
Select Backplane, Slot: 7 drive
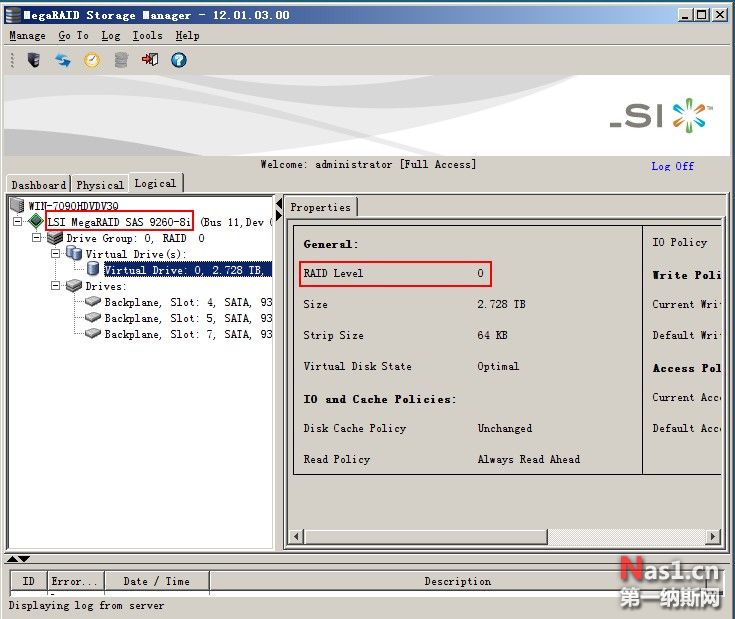coord(188,334)
